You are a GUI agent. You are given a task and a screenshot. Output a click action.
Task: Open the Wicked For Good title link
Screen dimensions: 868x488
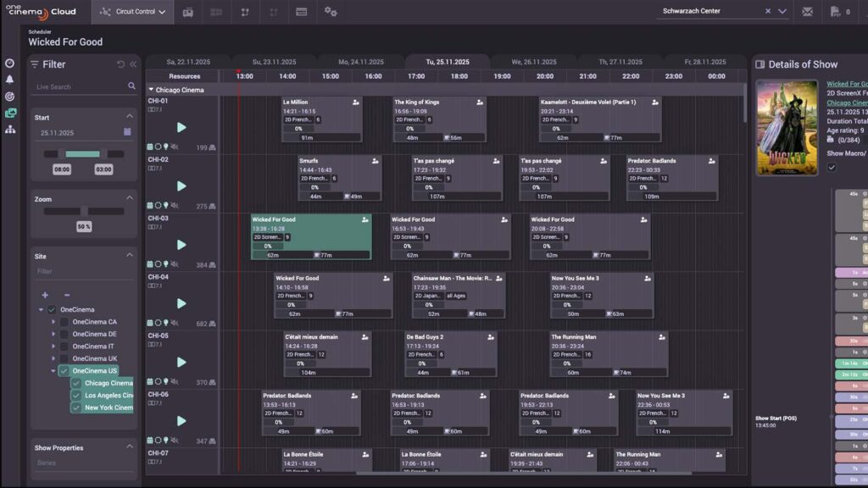(847, 84)
